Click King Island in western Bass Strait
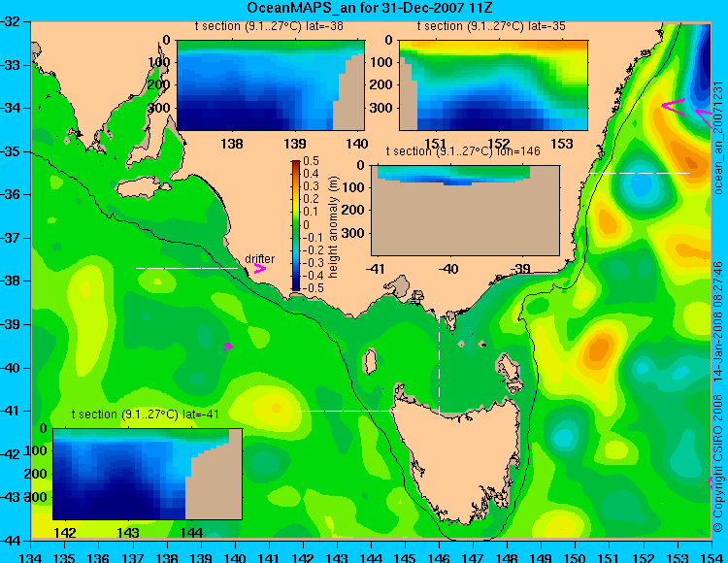Image resolution: width=728 pixels, height=563 pixels. tap(369, 362)
